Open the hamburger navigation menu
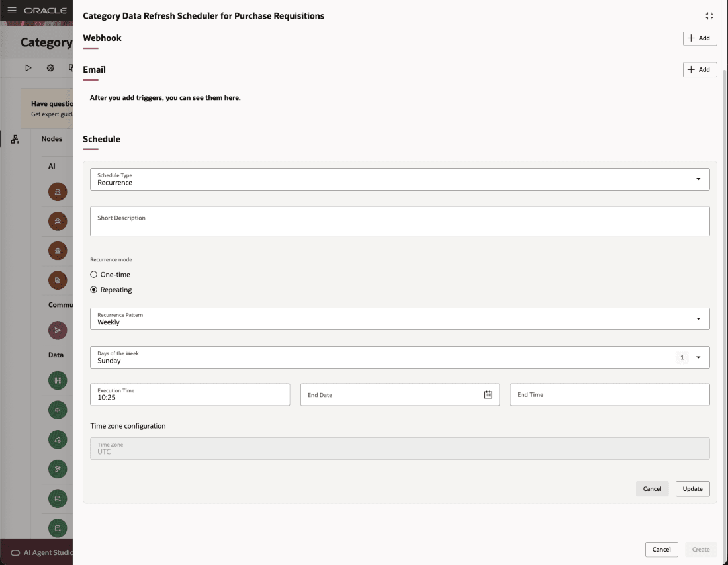The width and height of the screenshot is (728, 565). pos(11,11)
